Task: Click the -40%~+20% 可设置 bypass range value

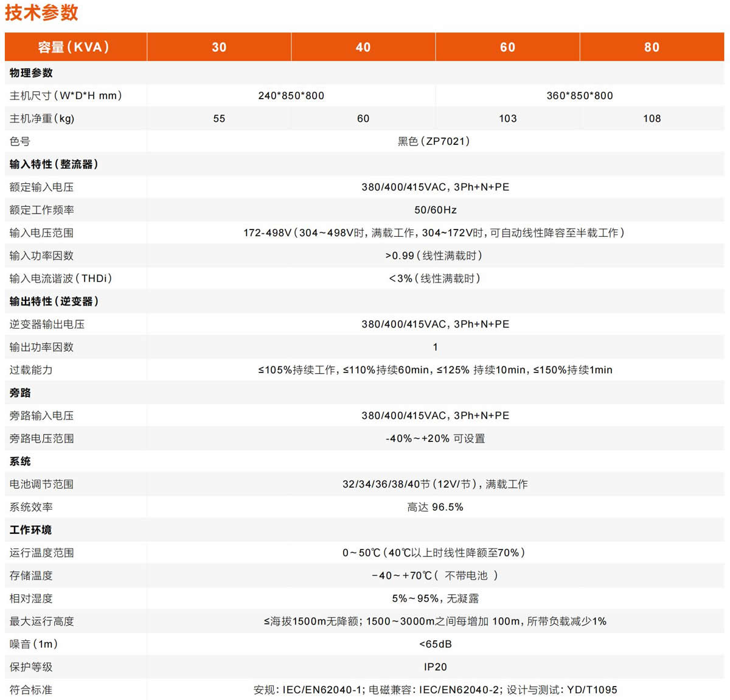Action: pos(435,439)
